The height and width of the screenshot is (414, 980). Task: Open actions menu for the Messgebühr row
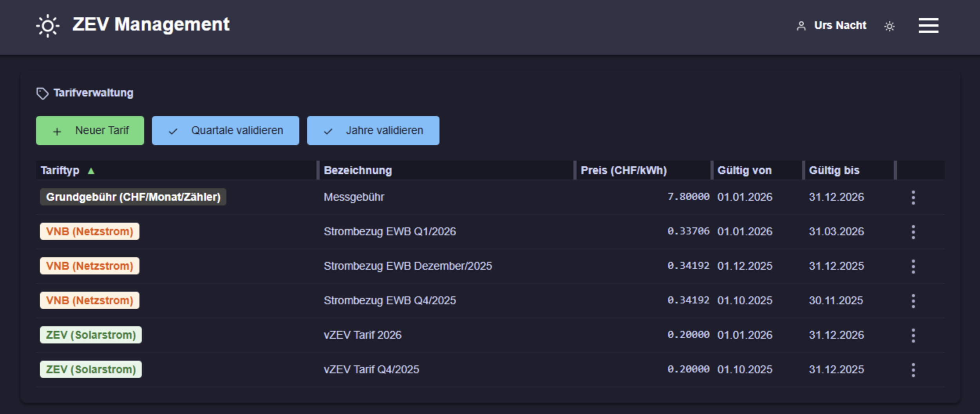(x=913, y=198)
